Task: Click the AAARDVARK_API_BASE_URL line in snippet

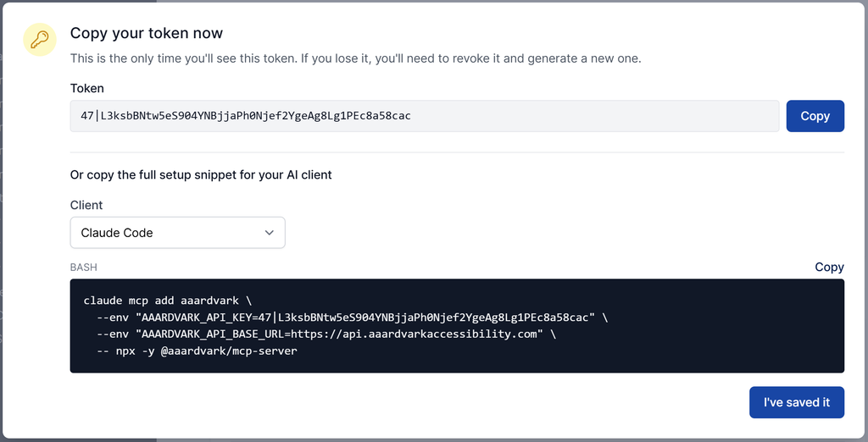Action: 326,334
